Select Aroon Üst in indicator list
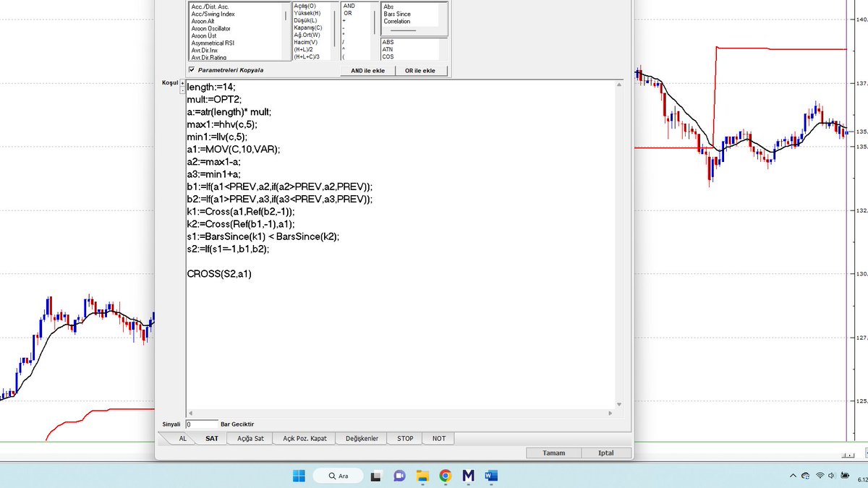Viewport: 868px width, 488px height. click(x=203, y=35)
